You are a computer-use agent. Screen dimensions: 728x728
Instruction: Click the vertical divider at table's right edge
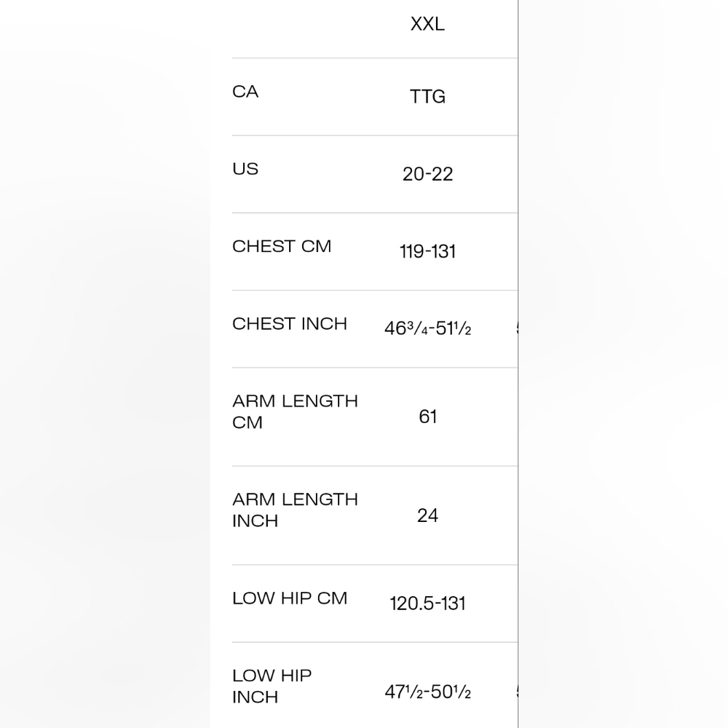518,364
